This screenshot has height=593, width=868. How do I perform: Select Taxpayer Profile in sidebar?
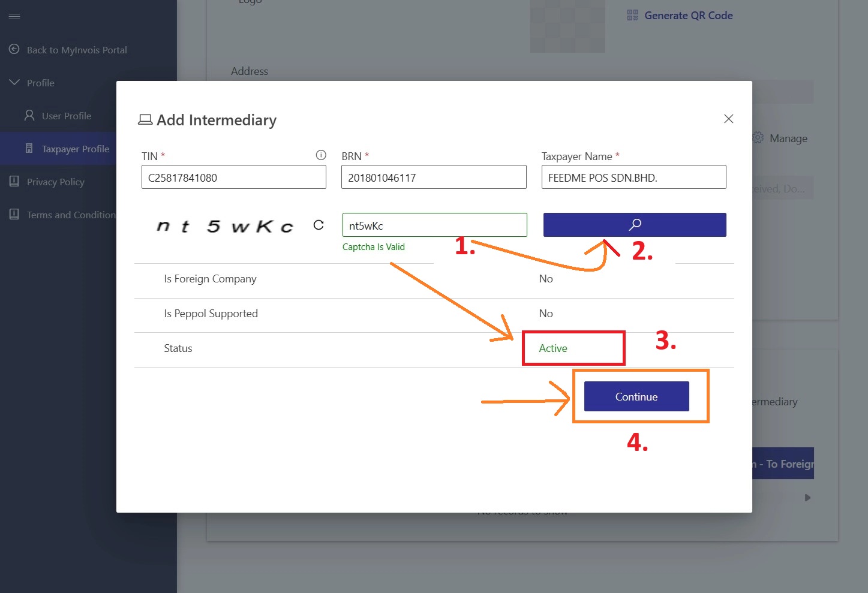tap(75, 149)
